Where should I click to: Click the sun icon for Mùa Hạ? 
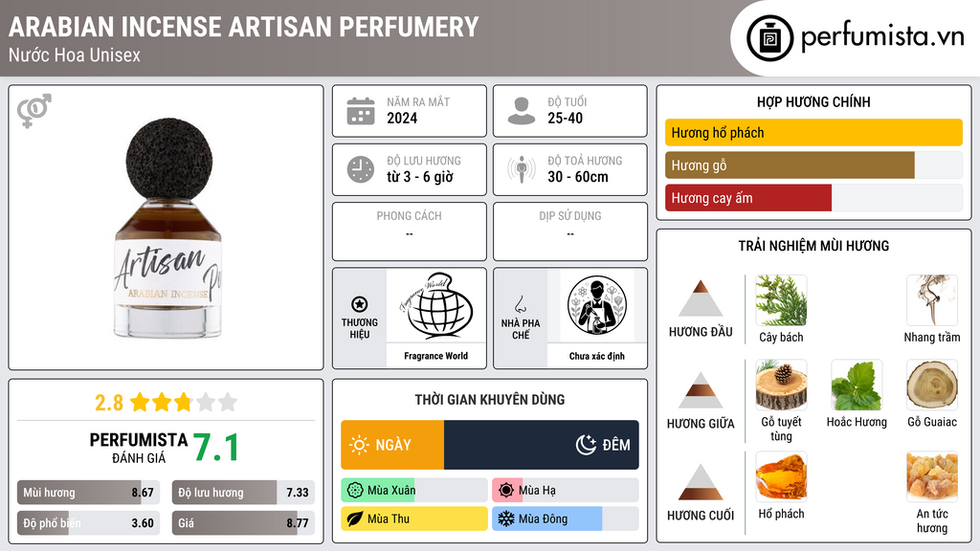pos(506,491)
